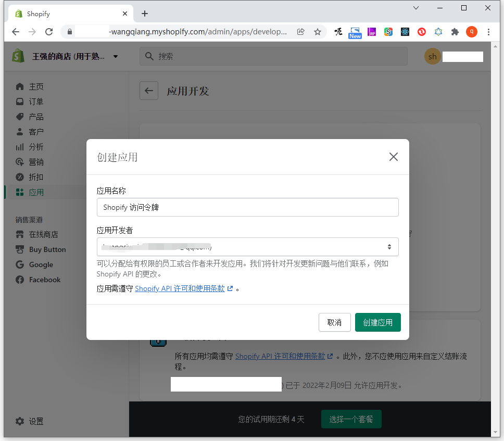The image size is (504, 441).
Task: Go back using the 应用开发 back arrow button
Action: tap(149, 91)
